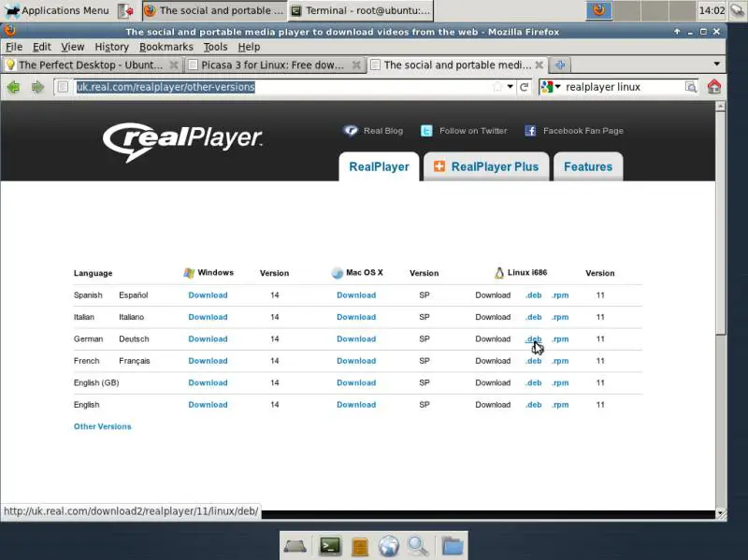Click the workspace switcher first workspace

[x=598, y=10]
